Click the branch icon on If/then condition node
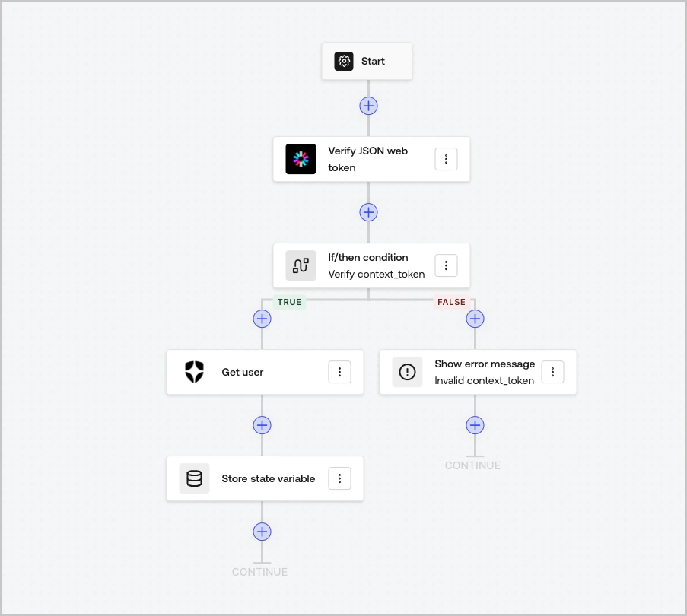 tap(301, 265)
